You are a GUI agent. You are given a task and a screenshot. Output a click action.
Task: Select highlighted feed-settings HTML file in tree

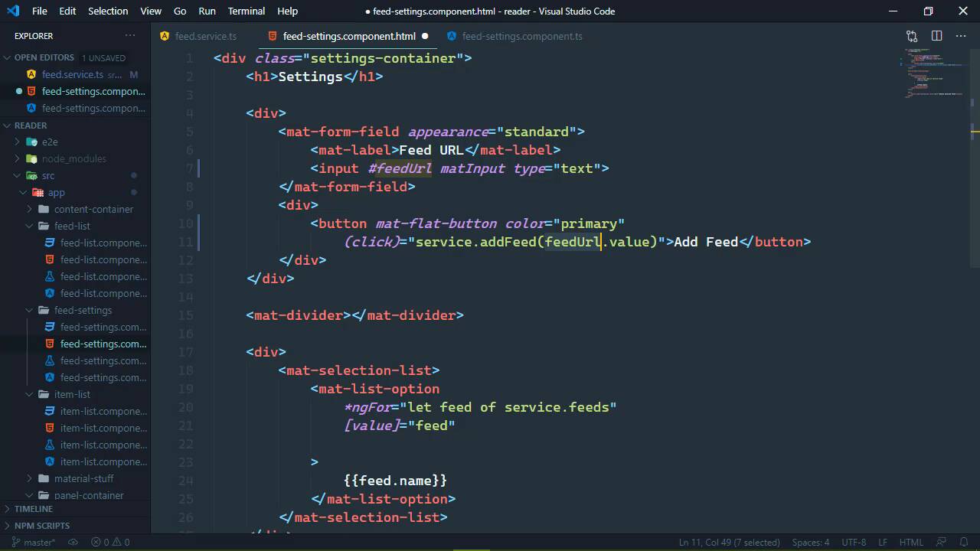(x=75, y=344)
